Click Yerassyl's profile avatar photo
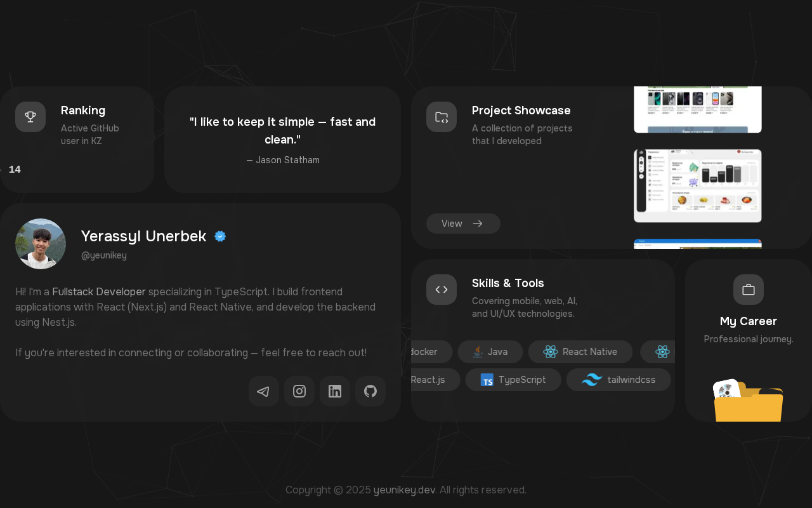Screen dimensions: 812x508 pyautogui.click(x=41, y=244)
